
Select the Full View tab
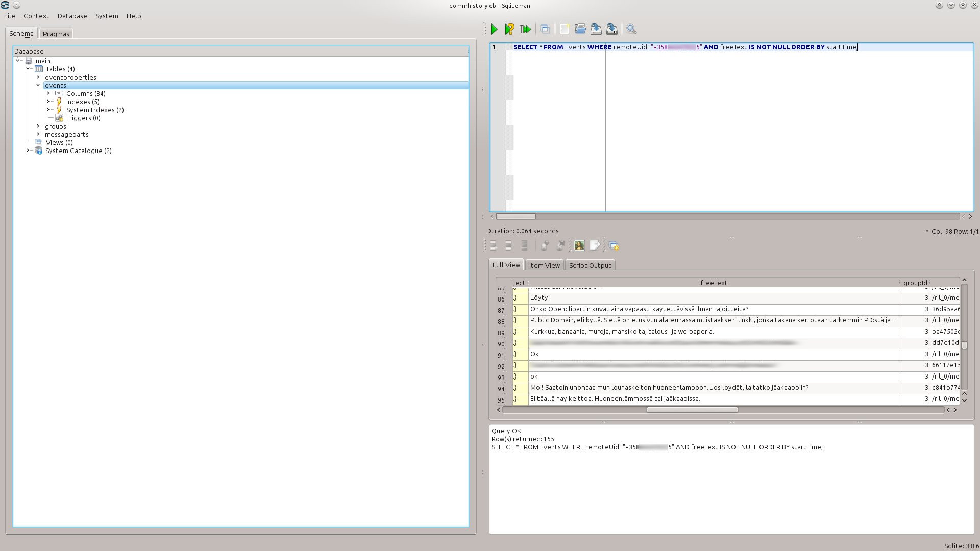[x=506, y=265]
